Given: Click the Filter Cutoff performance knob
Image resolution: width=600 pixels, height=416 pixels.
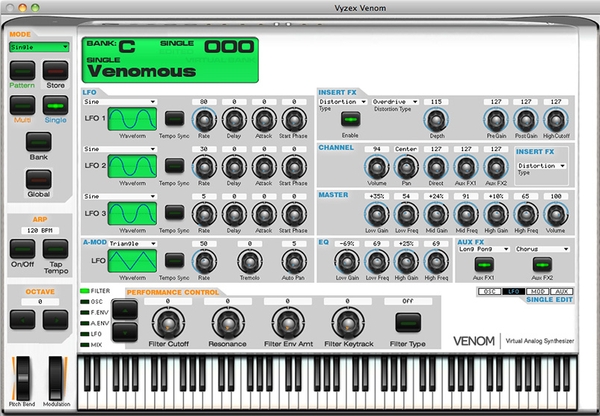Looking at the screenshot, I should [168, 323].
